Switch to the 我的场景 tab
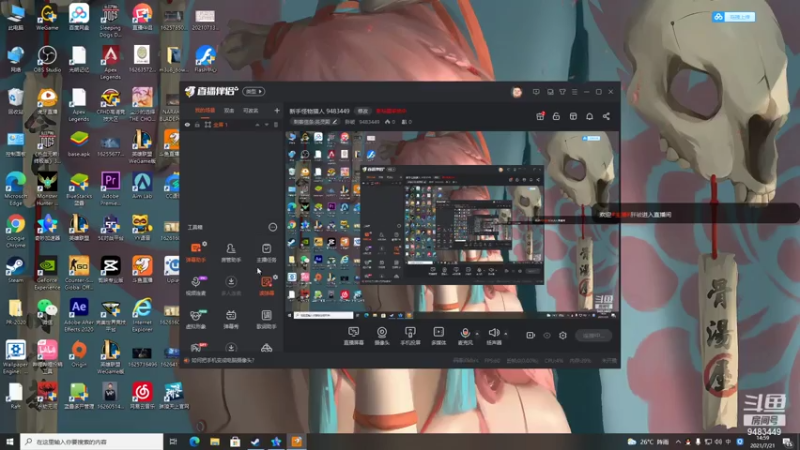The image size is (800, 450). click(x=205, y=110)
